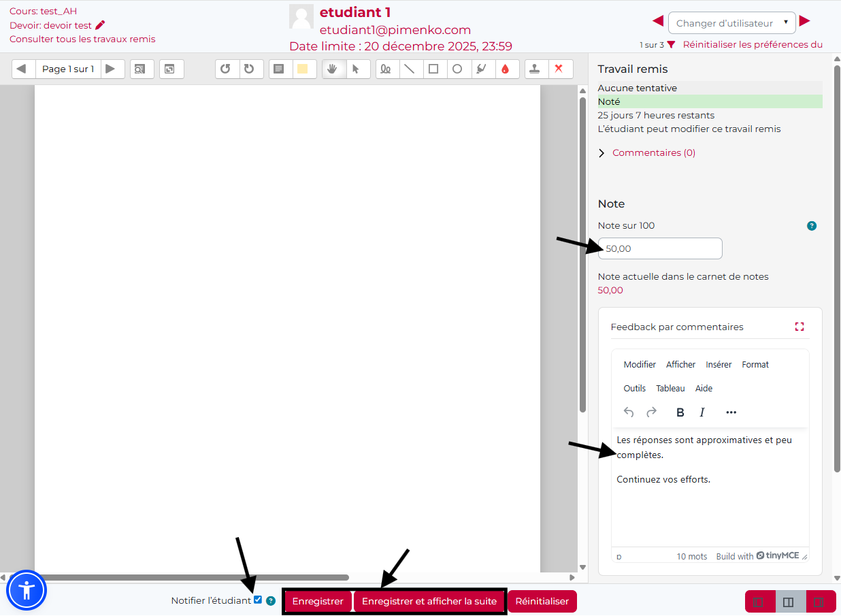
Task: Select the stamp tool
Action: [x=536, y=69]
